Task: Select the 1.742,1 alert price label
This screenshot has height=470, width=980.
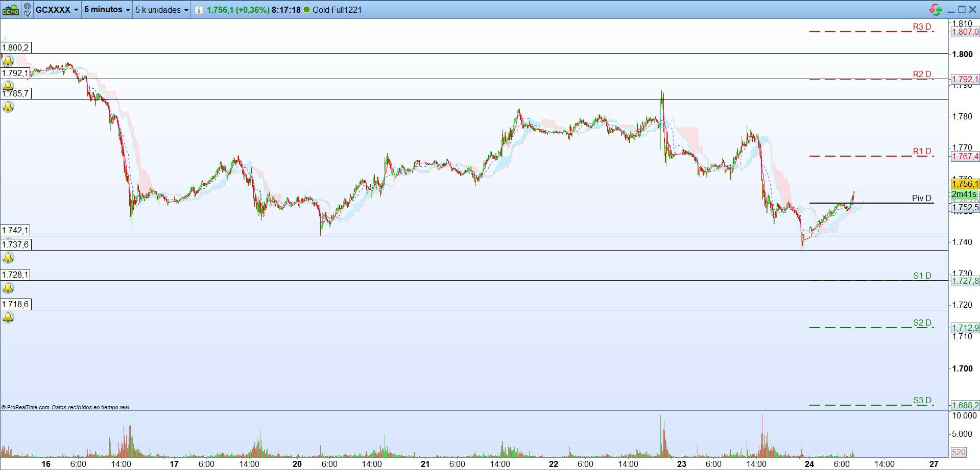Action: (x=15, y=230)
